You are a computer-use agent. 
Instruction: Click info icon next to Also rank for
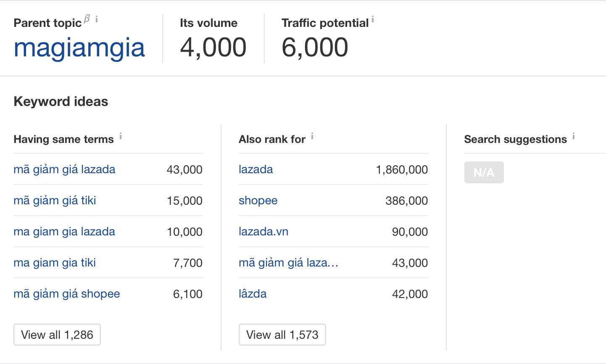coord(312,136)
